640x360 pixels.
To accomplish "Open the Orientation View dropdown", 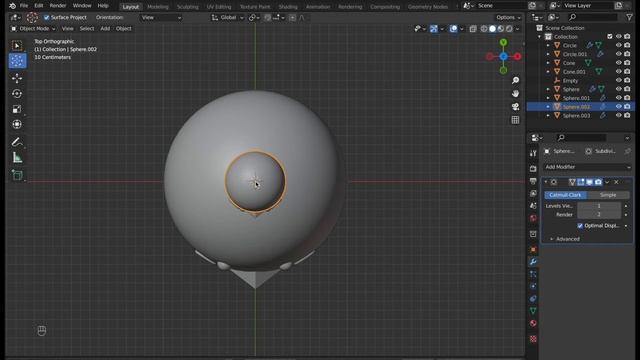I will coord(161,18).
